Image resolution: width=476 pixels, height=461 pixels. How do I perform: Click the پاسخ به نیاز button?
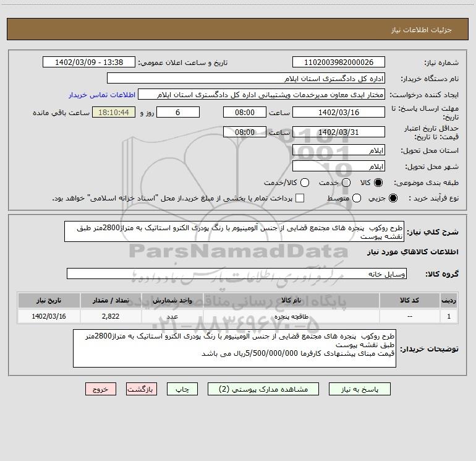pyautogui.click(x=359, y=389)
